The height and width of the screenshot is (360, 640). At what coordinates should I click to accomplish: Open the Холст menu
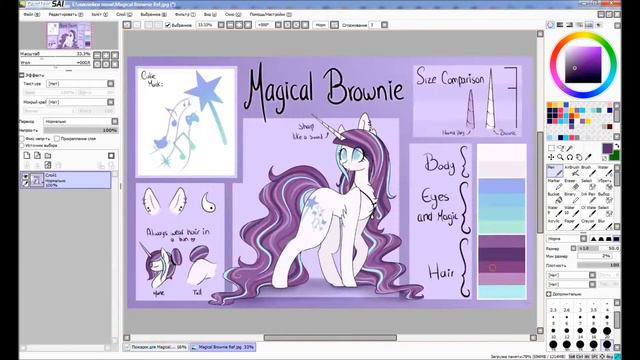pos(100,14)
